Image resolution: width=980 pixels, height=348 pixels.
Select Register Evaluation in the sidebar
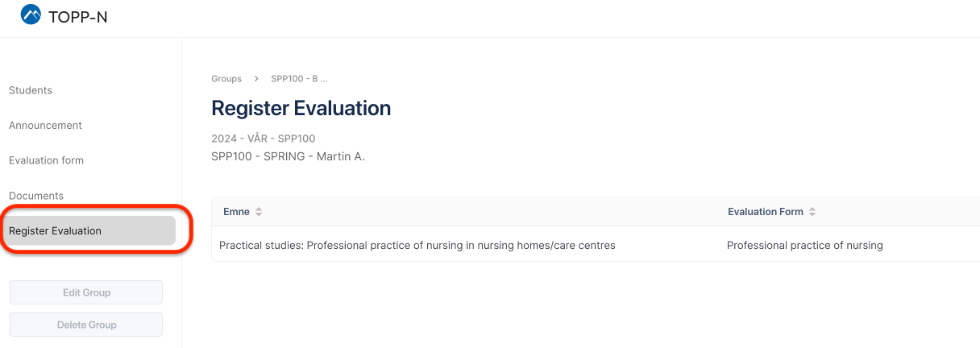tap(55, 231)
